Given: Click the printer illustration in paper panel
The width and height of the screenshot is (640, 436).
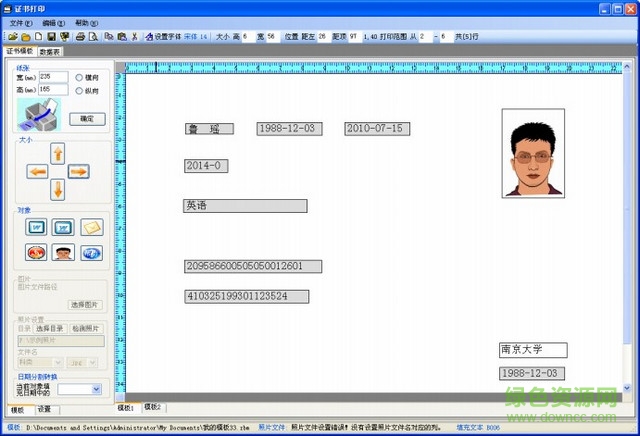Looking at the screenshot, I should tap(39, 114).
